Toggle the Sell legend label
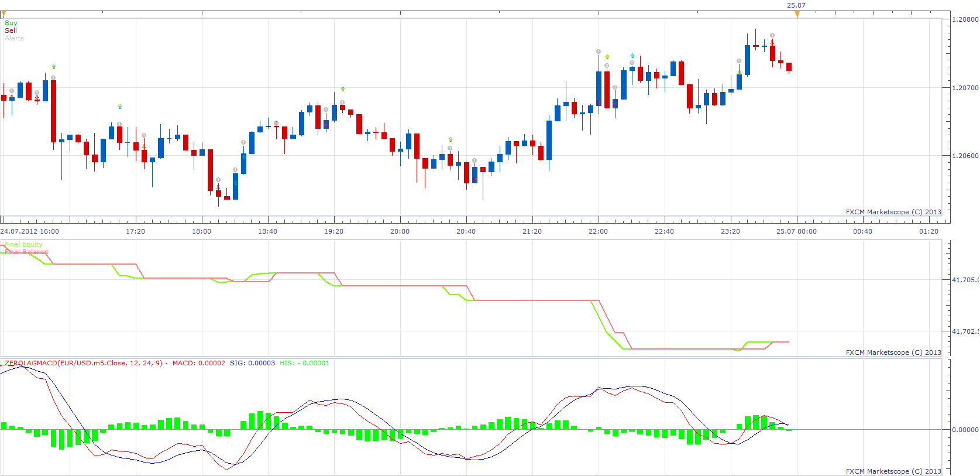 click(x=11, y=30)
